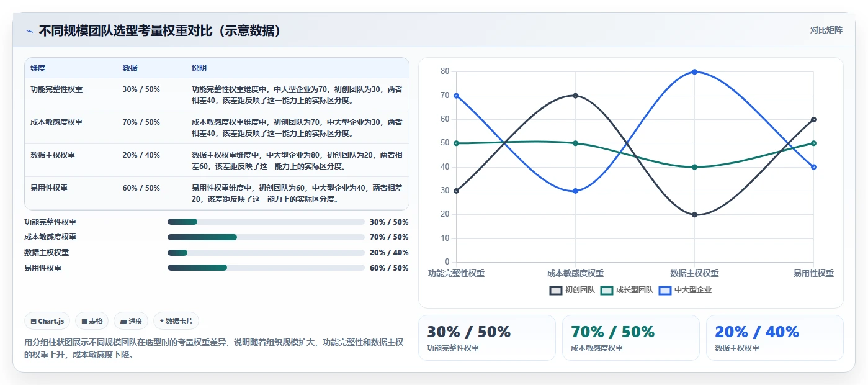This screenshot has height=385, width=868.
Task: Click the 70% / 50% value in the table
Action: pos(141,122)
